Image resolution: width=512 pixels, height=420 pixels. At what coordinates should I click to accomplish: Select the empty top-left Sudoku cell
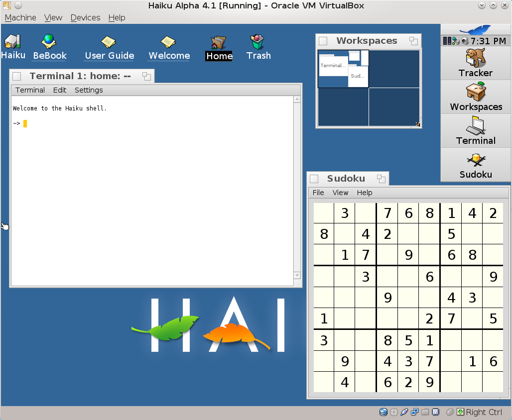[324, 213]
